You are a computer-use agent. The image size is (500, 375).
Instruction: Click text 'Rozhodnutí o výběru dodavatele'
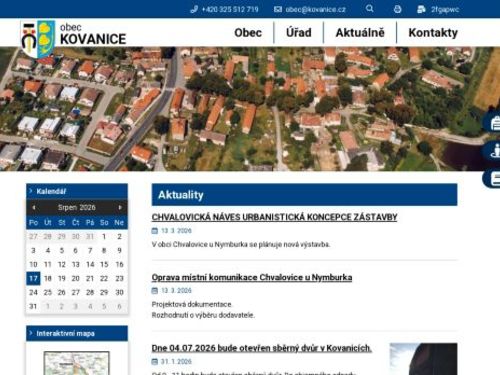[x=203, y=315]
